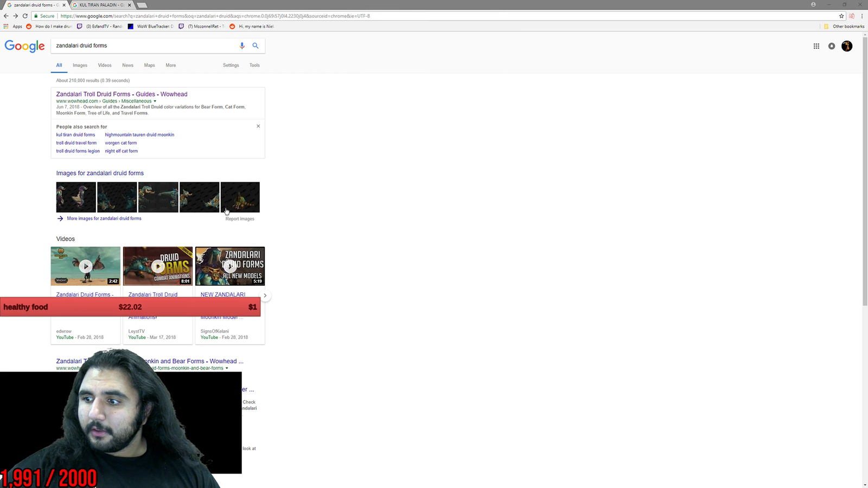This screenshot has width=868, height=488.
Task: Switch to the Images results tab
Action: [x=80, y=65]
